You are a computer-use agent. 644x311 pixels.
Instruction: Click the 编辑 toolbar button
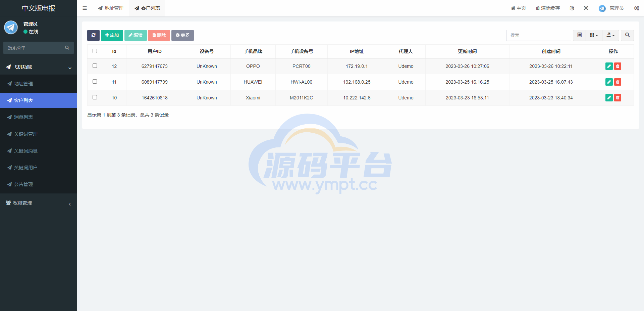[136, 35]
